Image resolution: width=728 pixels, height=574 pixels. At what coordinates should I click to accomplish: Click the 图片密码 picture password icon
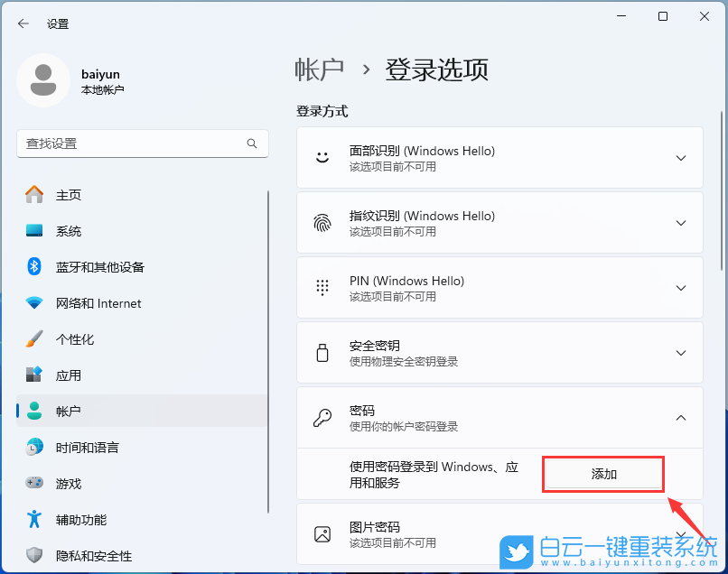tap(322, 533)
